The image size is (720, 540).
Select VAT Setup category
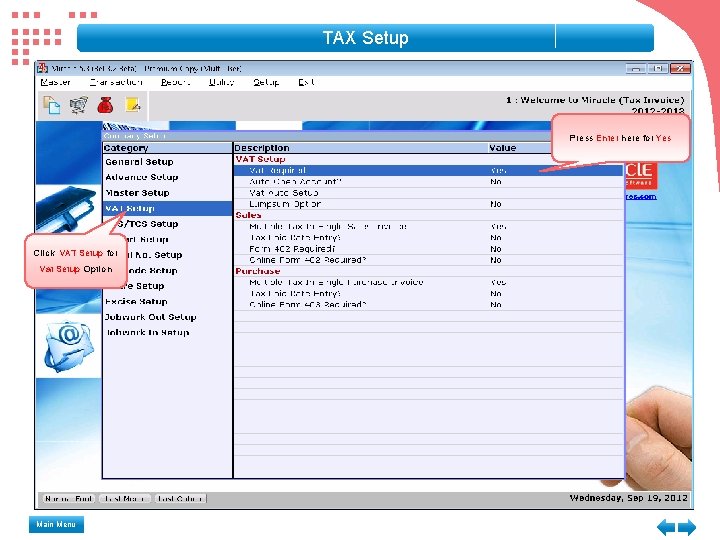point(168,208)
